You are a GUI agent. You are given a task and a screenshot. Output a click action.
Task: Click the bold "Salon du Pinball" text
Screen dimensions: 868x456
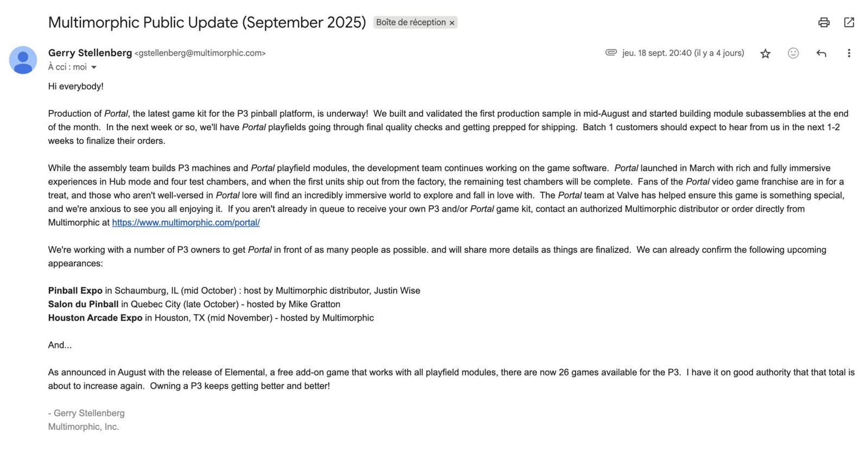coord(83,304)
